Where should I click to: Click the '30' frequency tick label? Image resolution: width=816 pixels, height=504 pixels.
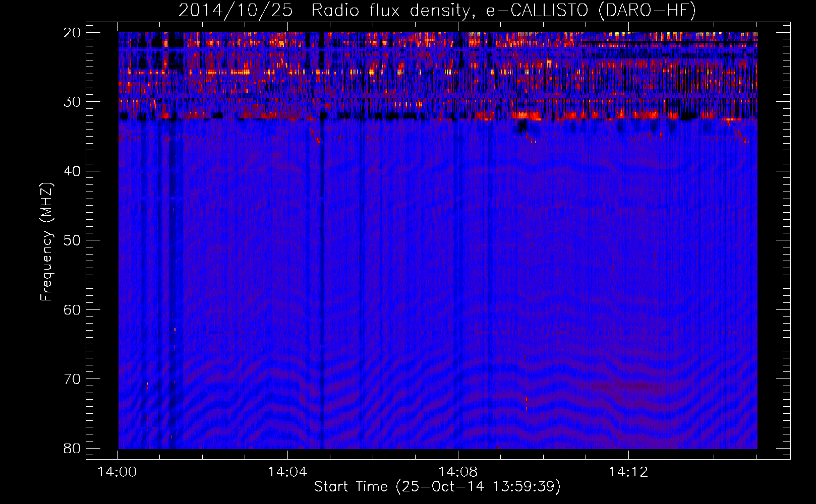72,102
